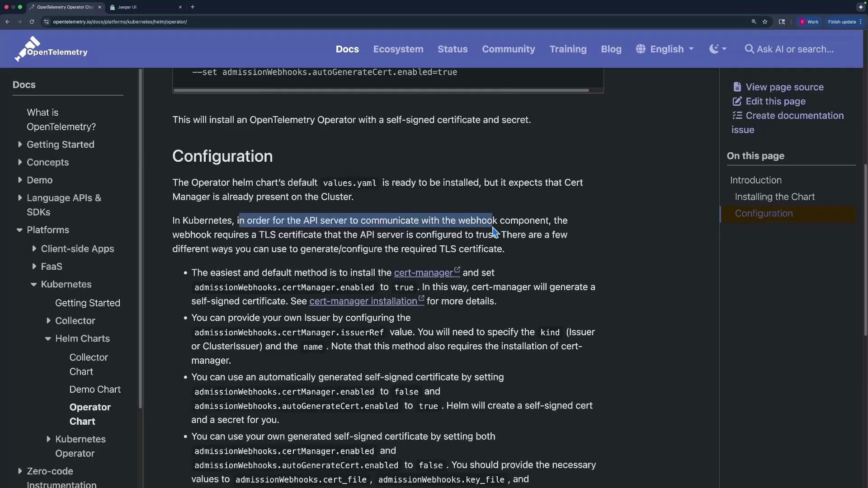Image resolution: width=868 pixels, height=488 pixels.
Task: Click the zoom magnifier icon in address bar
Action: pyautogui.click(x=754, y=22)
